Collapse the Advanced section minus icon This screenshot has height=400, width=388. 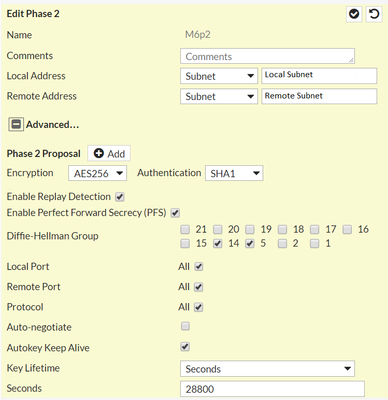pyautogui.click(x=16, y=124)
